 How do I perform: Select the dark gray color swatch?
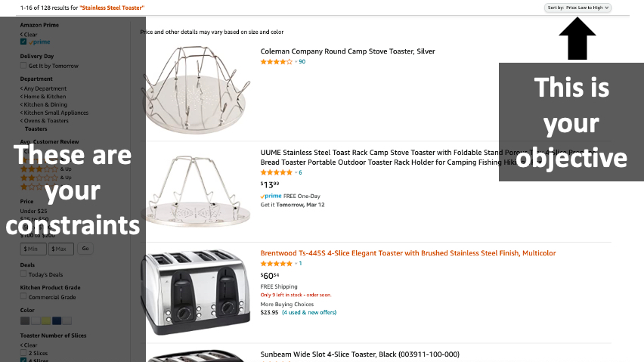(x=25, y=320)
